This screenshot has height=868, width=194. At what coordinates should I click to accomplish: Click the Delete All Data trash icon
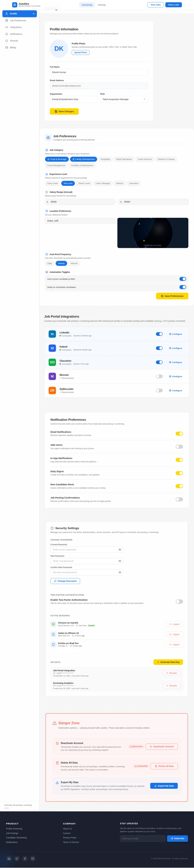tap(57, 763)
